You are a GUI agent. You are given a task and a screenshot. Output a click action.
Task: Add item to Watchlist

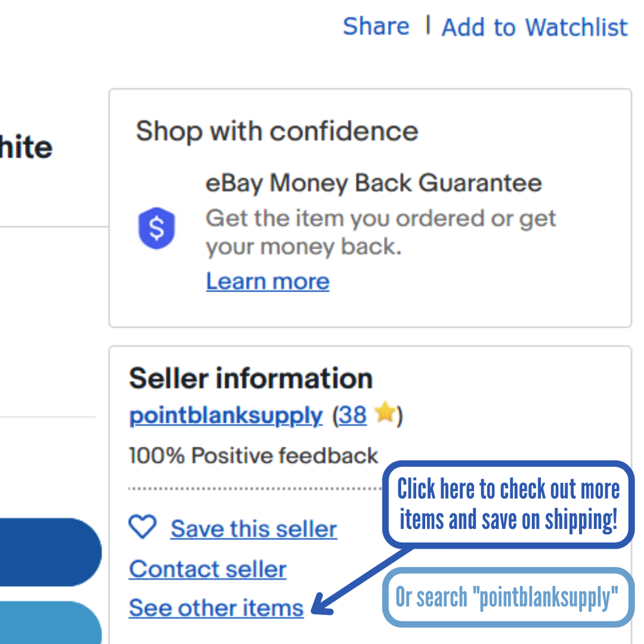point(534,27)
